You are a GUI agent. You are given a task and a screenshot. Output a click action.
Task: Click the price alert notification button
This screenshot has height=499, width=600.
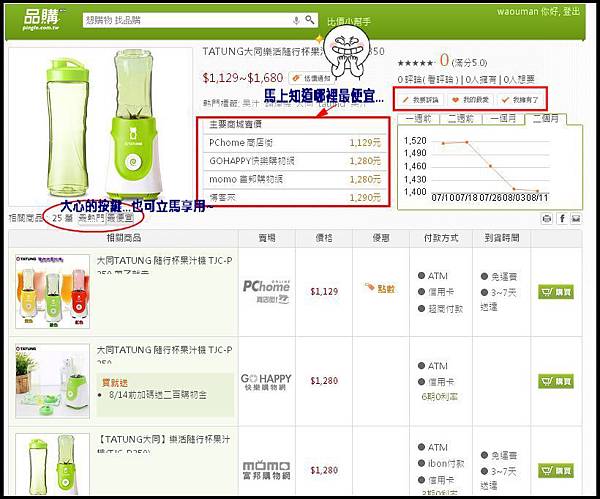[x=311, y=78]
